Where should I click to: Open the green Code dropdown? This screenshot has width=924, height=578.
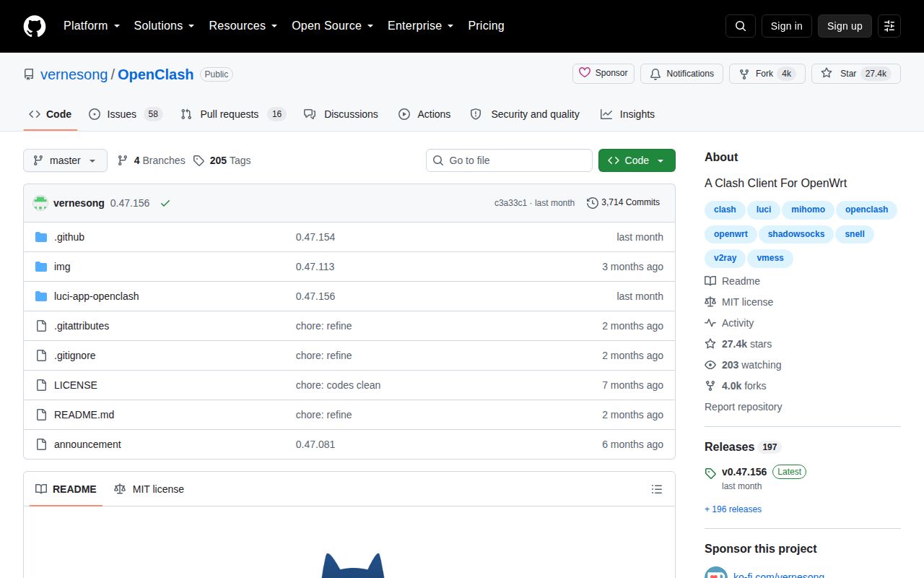637,160
